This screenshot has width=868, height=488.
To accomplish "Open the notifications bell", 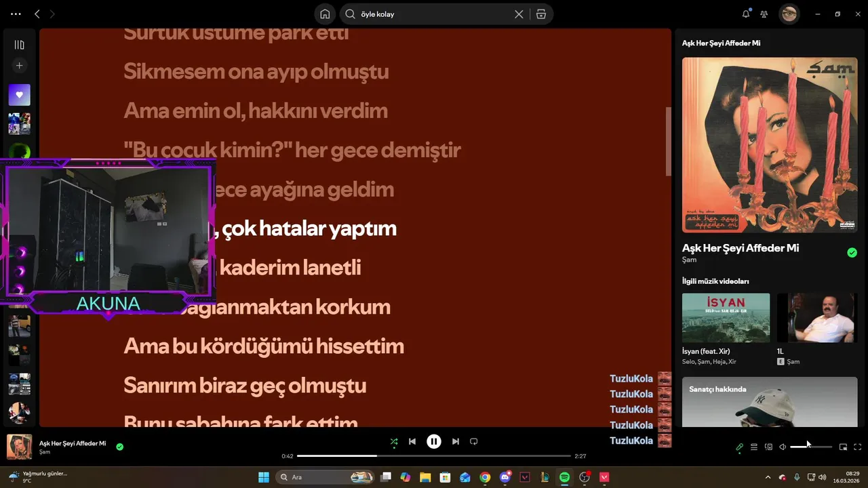I will [x=746, y=14].
